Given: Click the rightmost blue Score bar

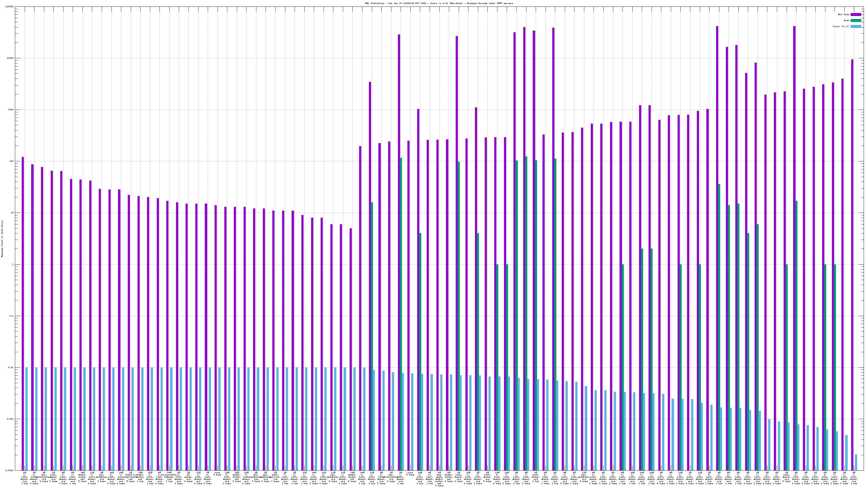Looking at the screenshot, I should pyautogui.click(x=856, y=462).
